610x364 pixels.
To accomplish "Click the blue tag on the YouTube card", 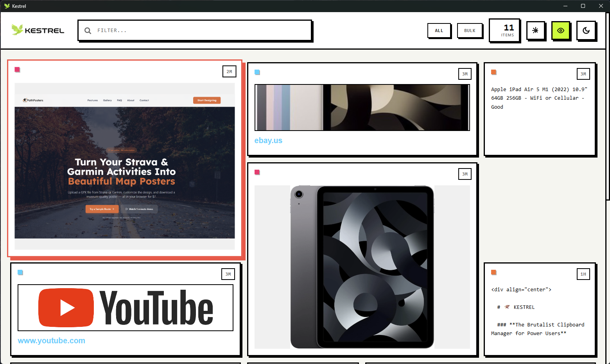I will pos(20,272).
